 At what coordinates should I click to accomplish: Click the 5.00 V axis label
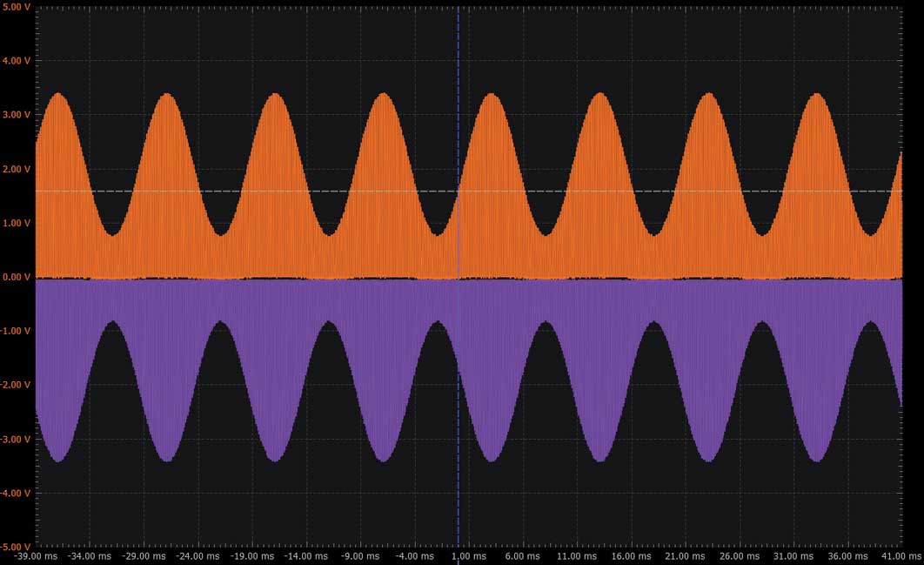[x=16, y=7]
